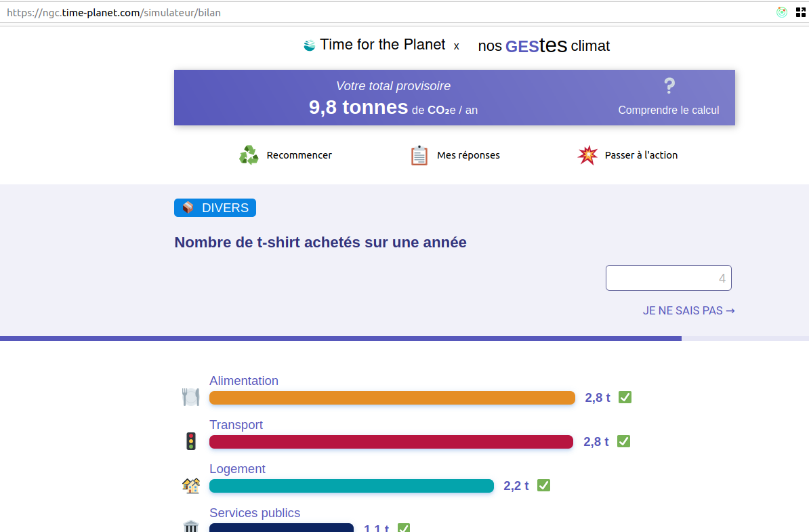Click the 2,8 t Alimentation value
The width and height of the screenshot is (809, 532).
pyautogui.click(x=598, y=398)
